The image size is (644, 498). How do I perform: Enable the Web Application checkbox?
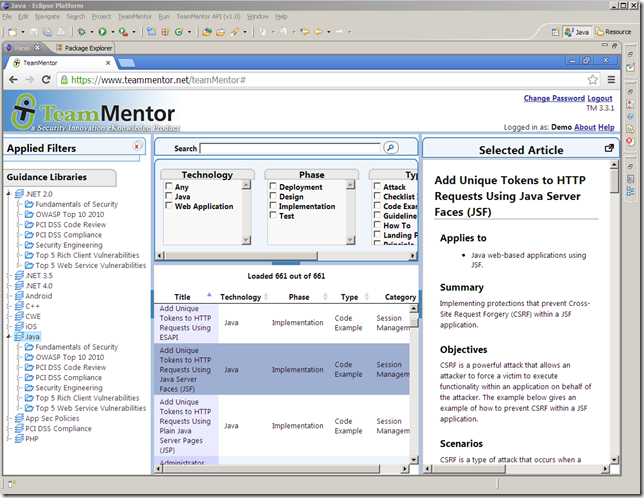pos(169,207)
